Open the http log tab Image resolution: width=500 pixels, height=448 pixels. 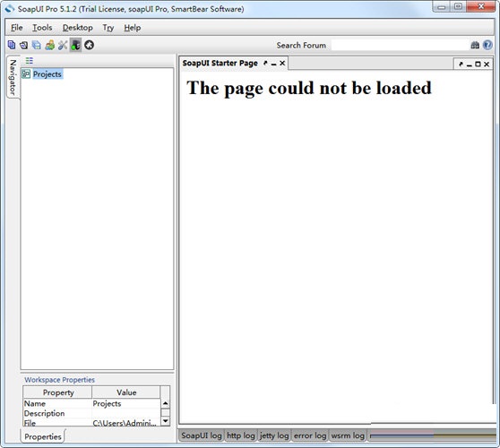[x=241, y=435]
